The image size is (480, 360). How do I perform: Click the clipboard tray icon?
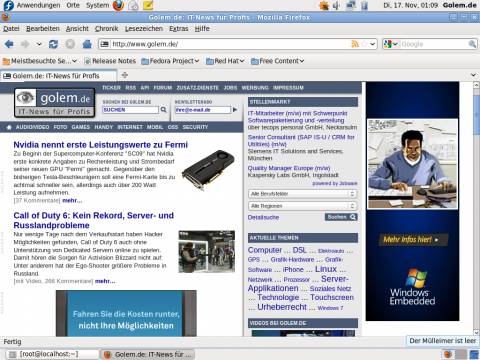(x=364, y=6)
